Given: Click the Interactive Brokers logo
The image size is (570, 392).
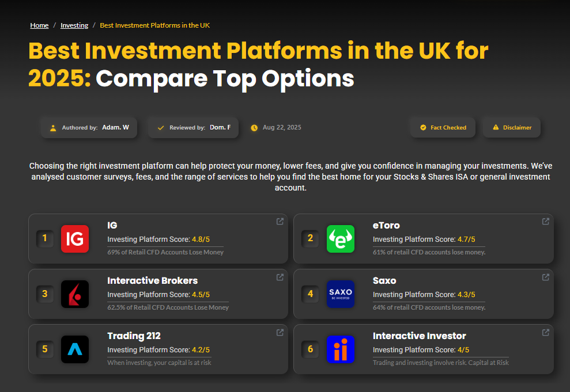Looking at the screenshot, I should click(74, 294).
